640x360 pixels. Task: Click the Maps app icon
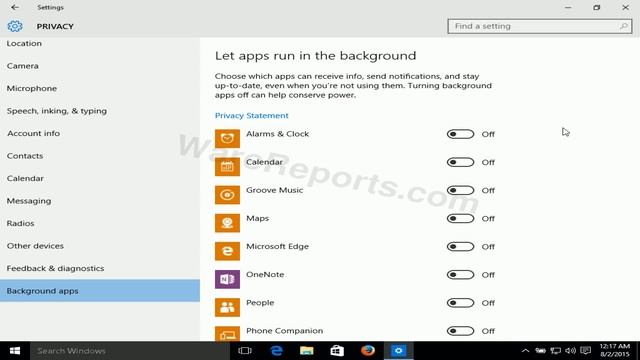coord(227,223)
